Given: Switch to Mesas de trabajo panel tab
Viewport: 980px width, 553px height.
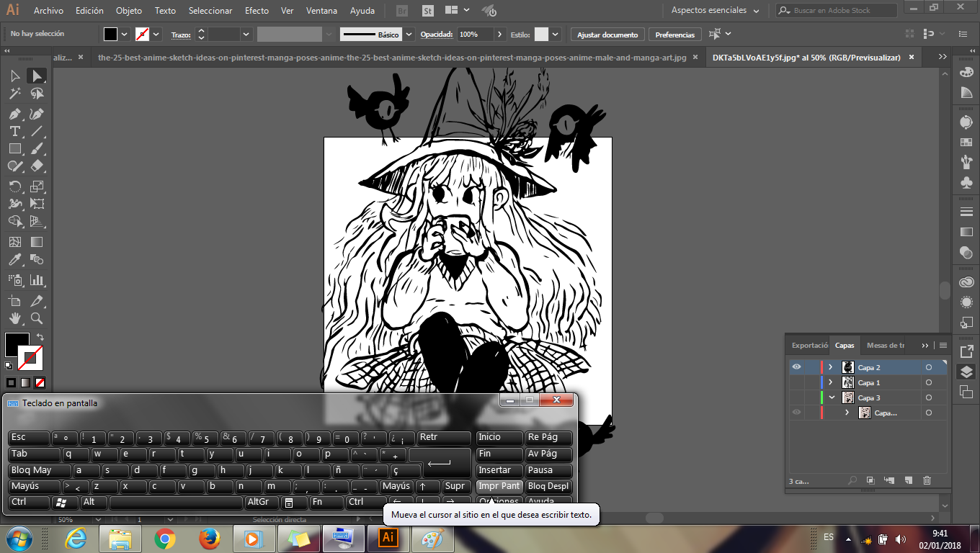Looking at the screenshot, I should tap(885, 346).
